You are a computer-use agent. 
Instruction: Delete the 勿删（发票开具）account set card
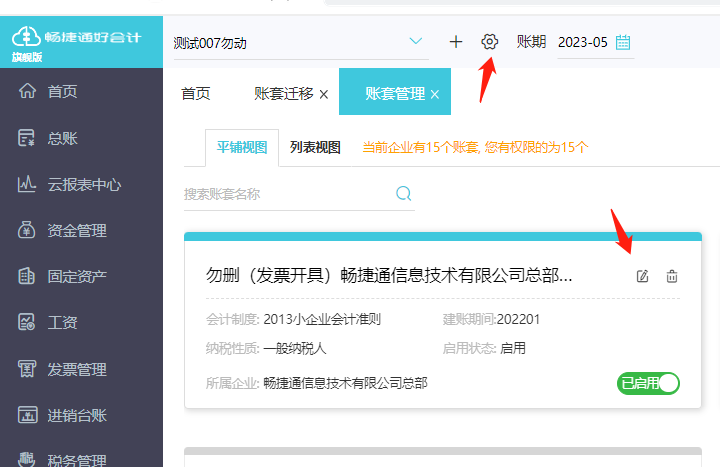(672, 276)
